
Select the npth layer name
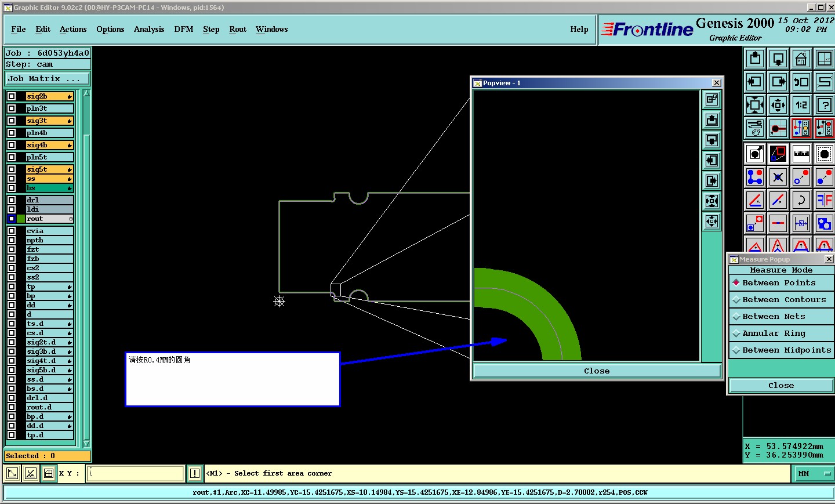(49, 240)
